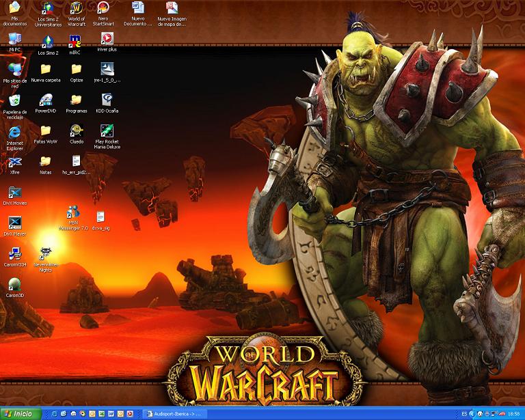Launch the DivX Player shortcut
This screenshot has width=525, height=420.
[x=15, y=226]
